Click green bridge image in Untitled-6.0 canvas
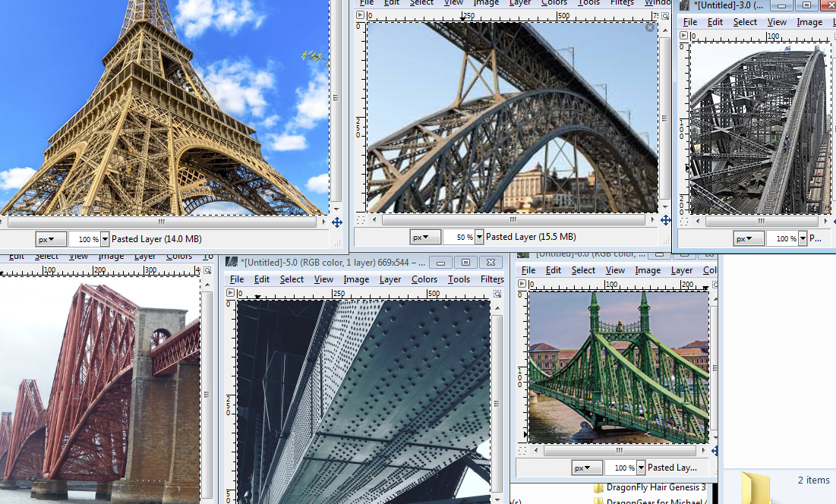Image resolution: width=836 pixels, height=504 pixels. [619, 367]
